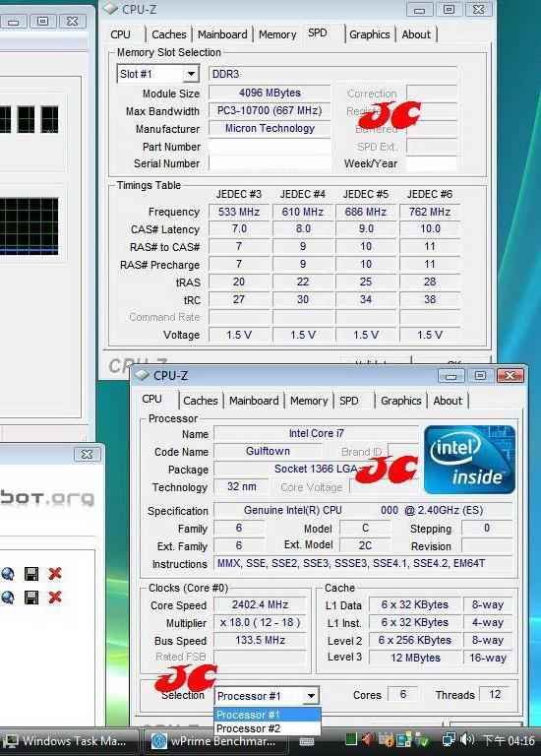Image resolution: width=541 pixels, height=756 pixels.
Task: Click the Instructions list starting with MMX
Action: click(363, 563)
